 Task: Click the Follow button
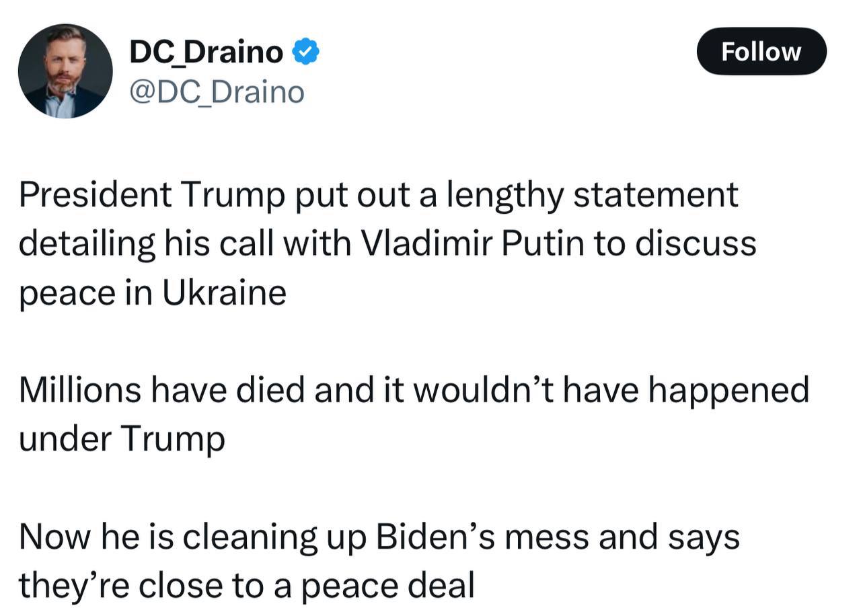point(761,52)
